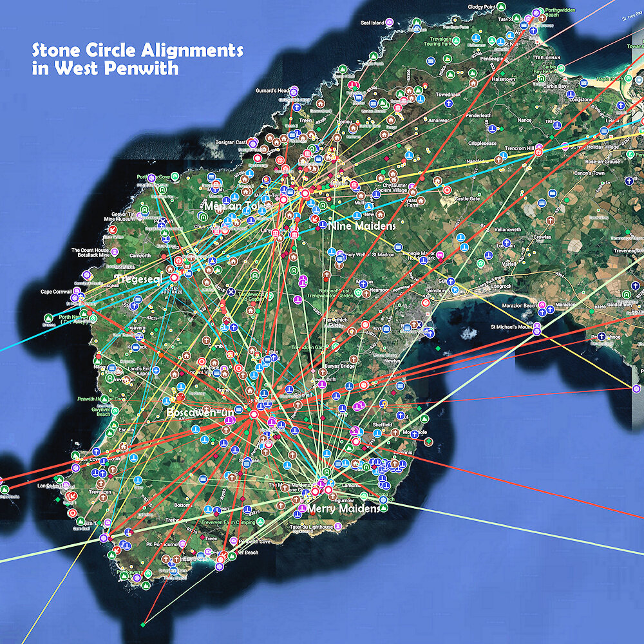Click the red target marker near Castle Gate

447,190
